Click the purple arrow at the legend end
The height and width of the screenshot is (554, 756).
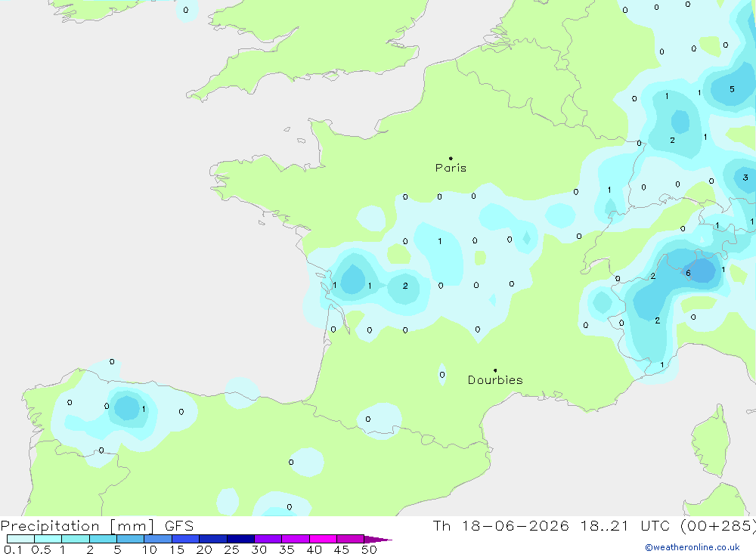tap(378, 540)
